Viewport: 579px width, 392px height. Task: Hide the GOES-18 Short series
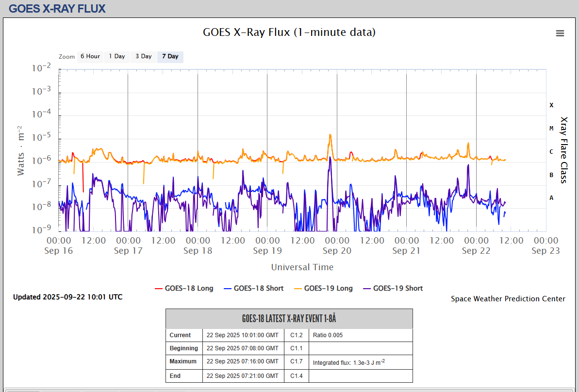click(x=253, y=288)
